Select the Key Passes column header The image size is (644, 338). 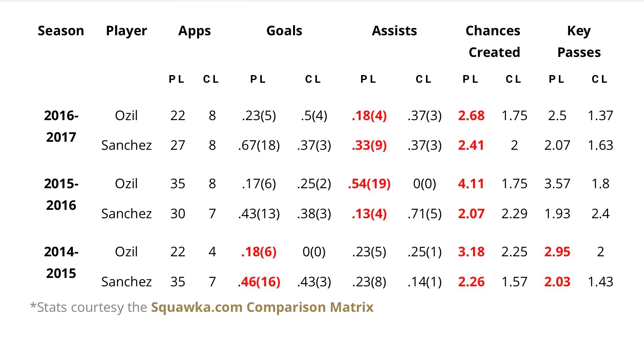tap(579, 41)
